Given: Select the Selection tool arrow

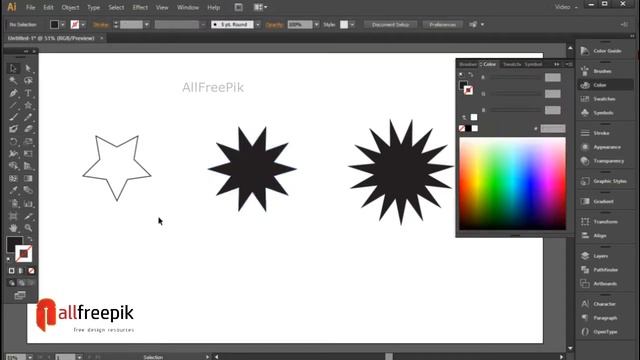Looking at the screenshot, I should pos(13,68).
